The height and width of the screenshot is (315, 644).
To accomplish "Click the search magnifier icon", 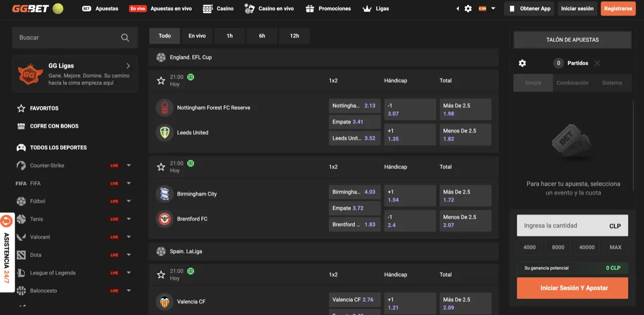I will click(x=125, y=38).
